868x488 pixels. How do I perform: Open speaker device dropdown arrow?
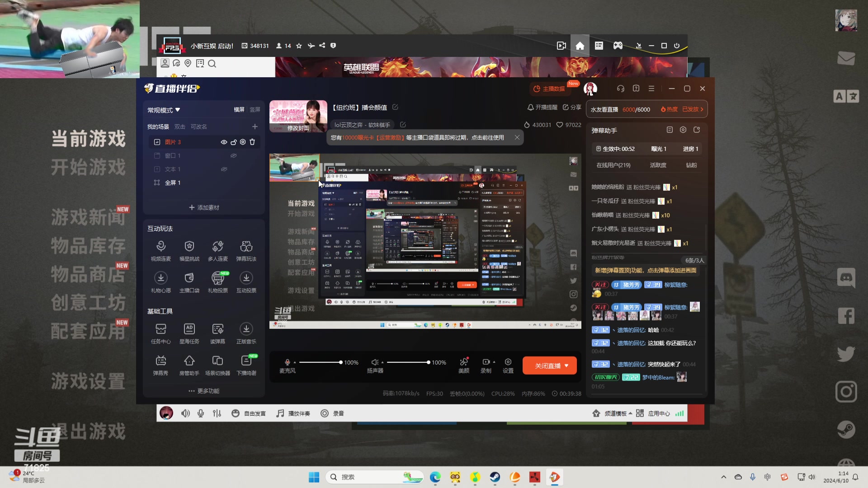[382, 362]
